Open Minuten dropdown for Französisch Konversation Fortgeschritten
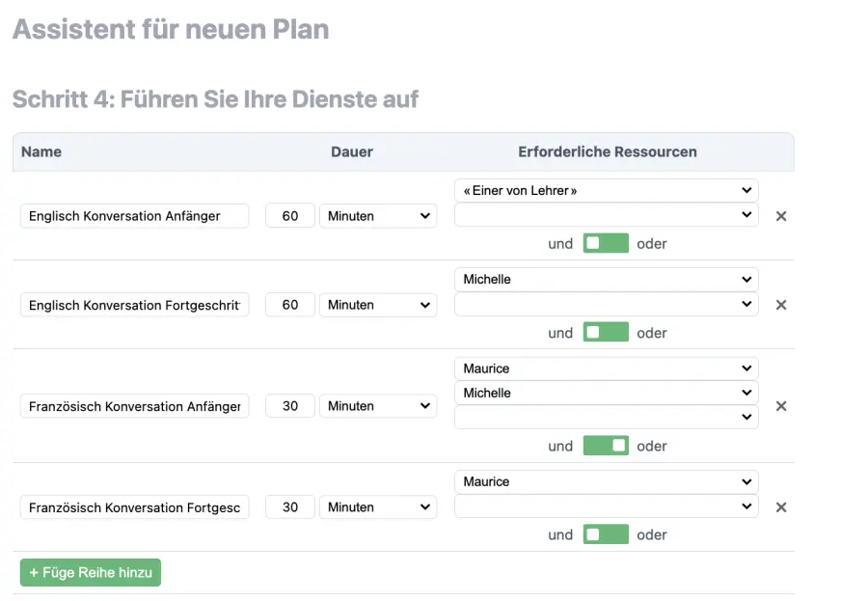 click(378, 506)
